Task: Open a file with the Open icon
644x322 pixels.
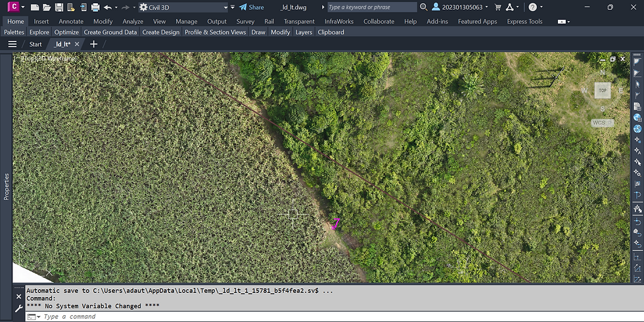Action: pyautogui.click(x=47, y=7)
